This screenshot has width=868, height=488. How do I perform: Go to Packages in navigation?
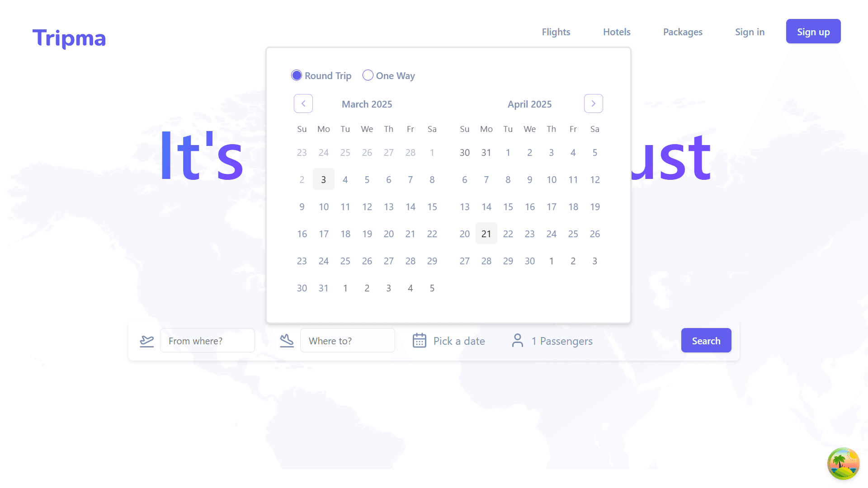tap(683, 32)
